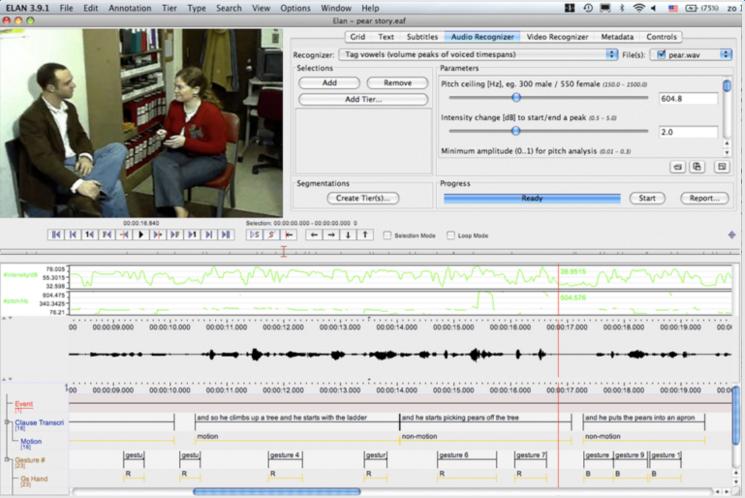The image size is (745, 498).
Task: Open the Files dropdown arrow
Action: [x=725, y=54]
